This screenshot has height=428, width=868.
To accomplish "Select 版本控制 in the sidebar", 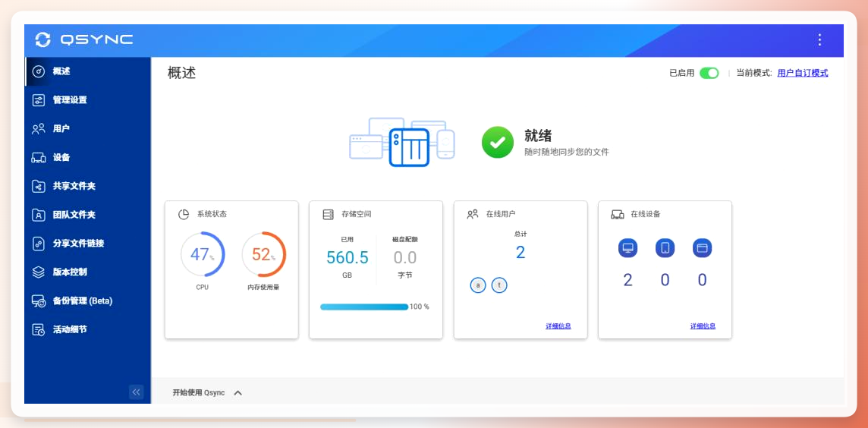I will [x=87, y=272].
